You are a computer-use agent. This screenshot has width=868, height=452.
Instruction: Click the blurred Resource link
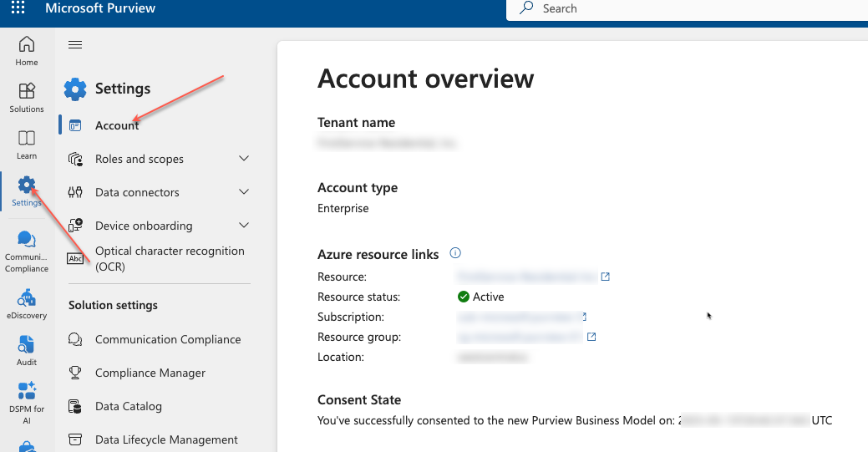pyautogui.click(x=527, y=277)
